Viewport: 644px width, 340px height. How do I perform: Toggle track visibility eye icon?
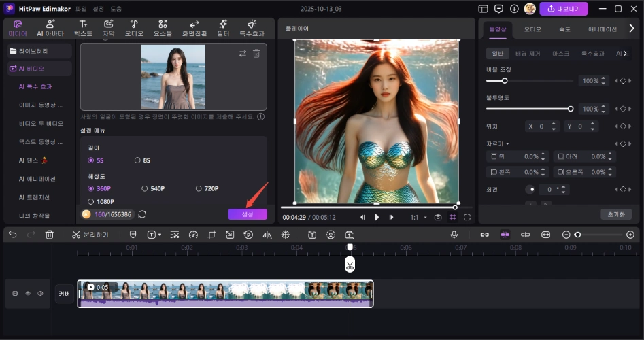click(28, 293)
